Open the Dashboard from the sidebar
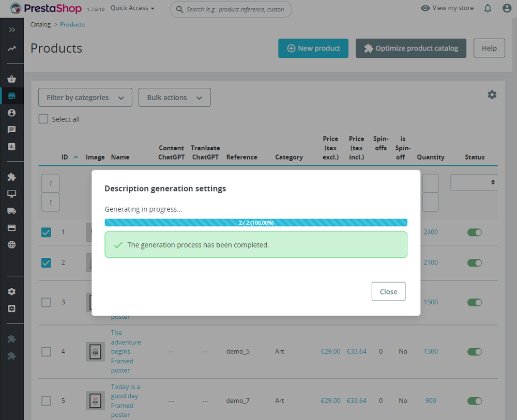 pos(11,48)
